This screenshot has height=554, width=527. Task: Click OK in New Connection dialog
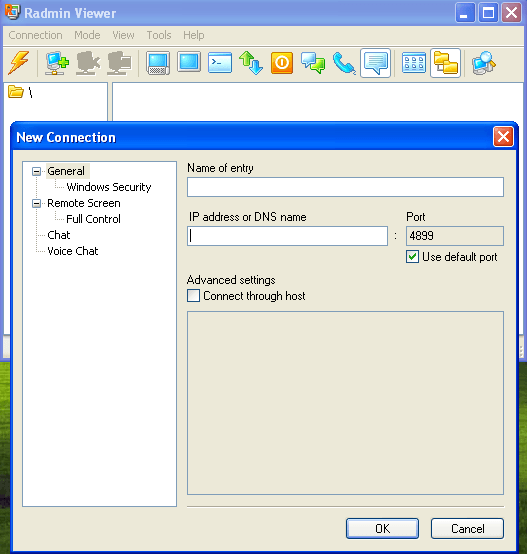click(x=383, y=529)
